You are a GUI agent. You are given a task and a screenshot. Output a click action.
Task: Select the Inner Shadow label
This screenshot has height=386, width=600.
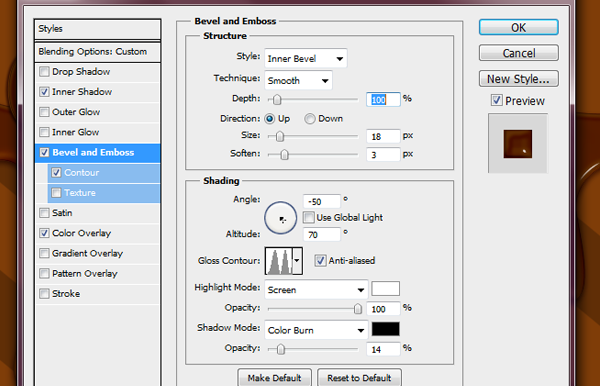pos(82,92)
